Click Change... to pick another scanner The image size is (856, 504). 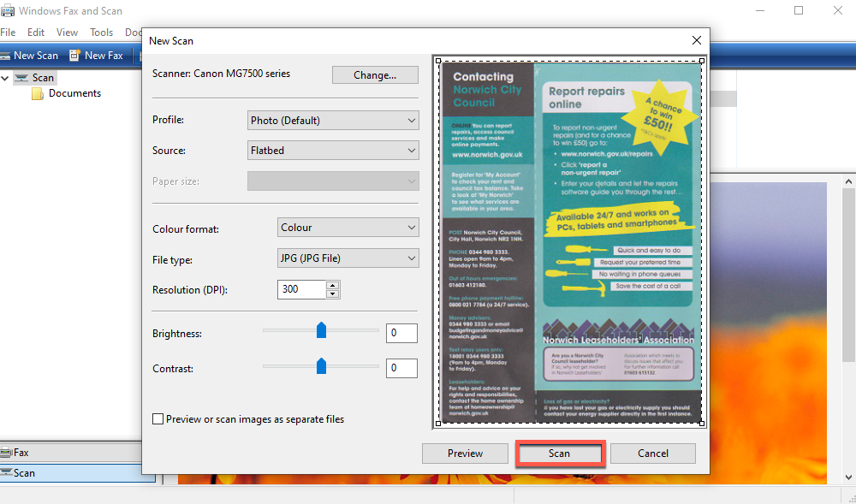(x=375, y=74)
